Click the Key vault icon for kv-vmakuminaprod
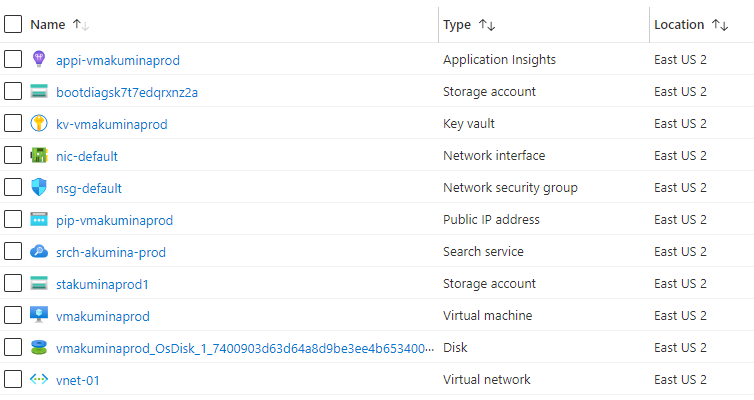Screen dimensions: 754x400 click(39, 124)
